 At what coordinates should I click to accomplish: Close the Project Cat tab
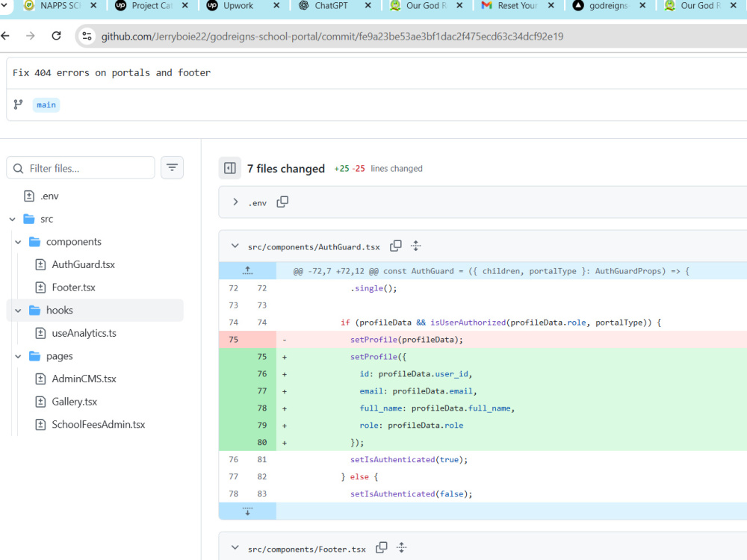(185, 6)
